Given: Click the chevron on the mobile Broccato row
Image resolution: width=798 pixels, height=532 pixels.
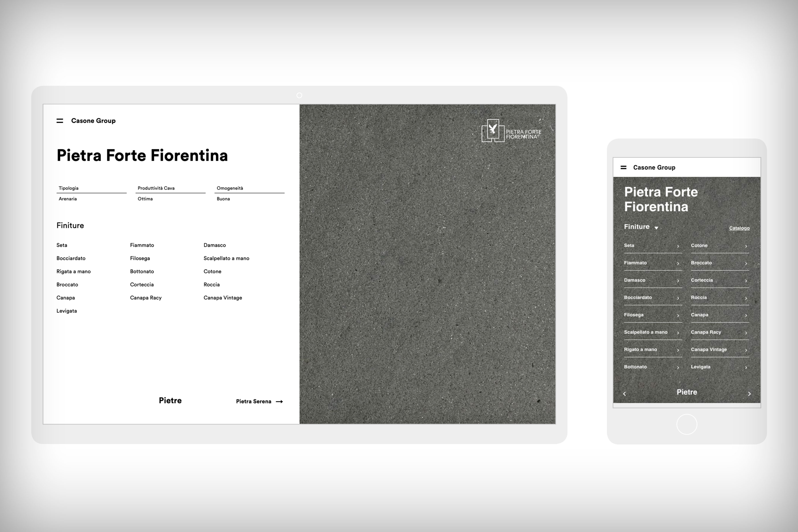Looking at the screenshot, I should coord(746,264).
